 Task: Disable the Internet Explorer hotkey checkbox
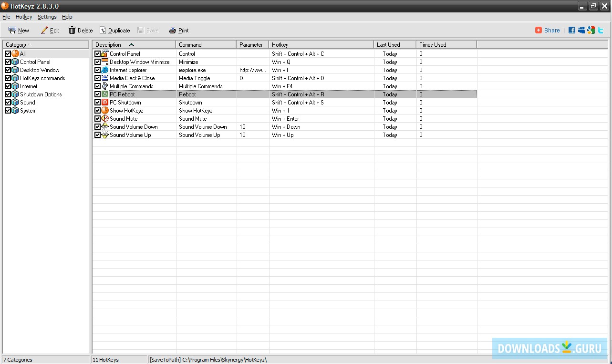[98, 70]
